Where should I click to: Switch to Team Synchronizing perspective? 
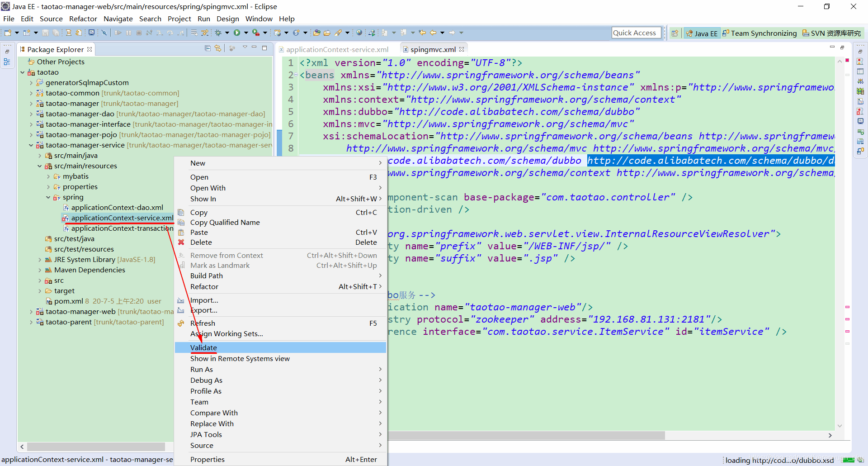tap(760, 33)
